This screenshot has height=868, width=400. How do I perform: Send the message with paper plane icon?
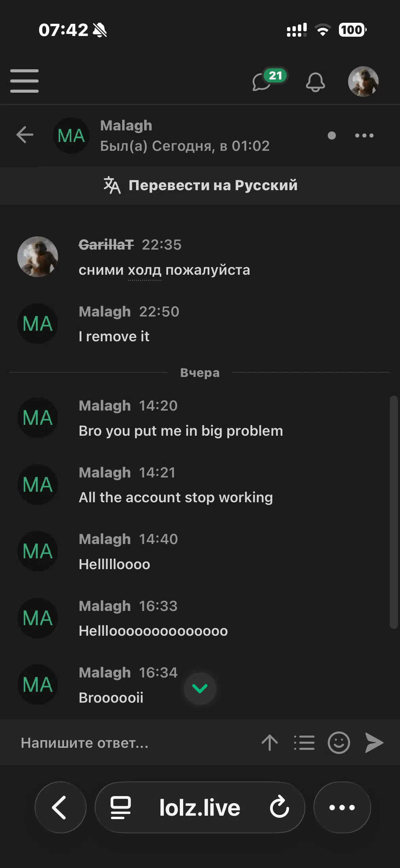374,743
